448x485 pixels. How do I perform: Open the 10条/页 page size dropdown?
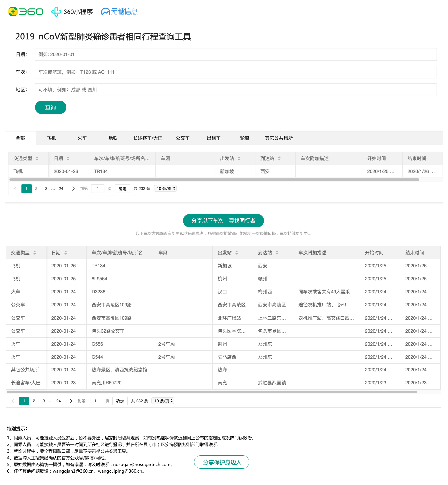coord(165,188)
